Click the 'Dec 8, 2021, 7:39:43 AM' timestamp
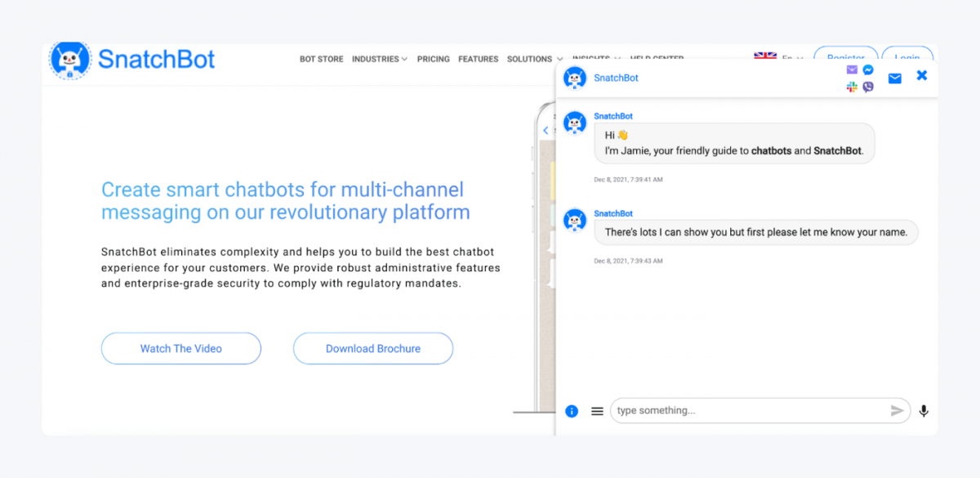The height and width of the screenshot is (478, 980). coord(629,261)
